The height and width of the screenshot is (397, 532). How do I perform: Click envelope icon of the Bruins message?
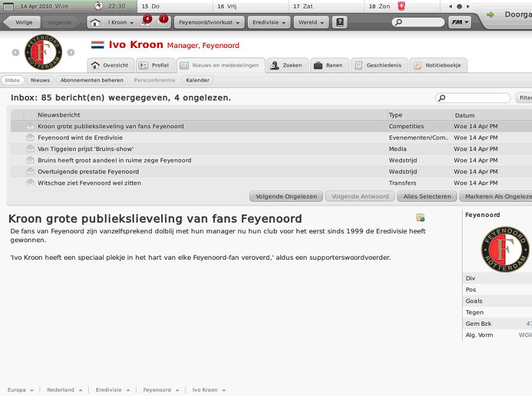tap(30, 160)
